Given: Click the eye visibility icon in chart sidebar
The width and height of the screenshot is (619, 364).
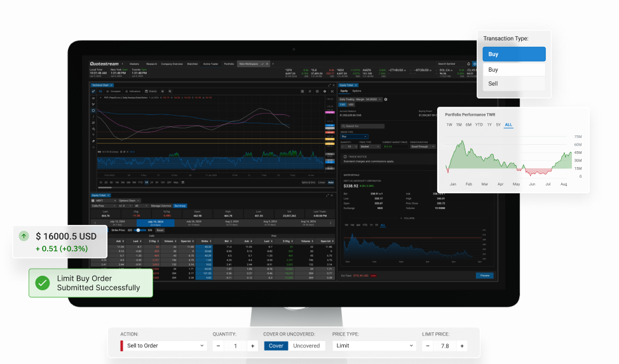Looking at the screenshot, I should [x=93, y=98].
